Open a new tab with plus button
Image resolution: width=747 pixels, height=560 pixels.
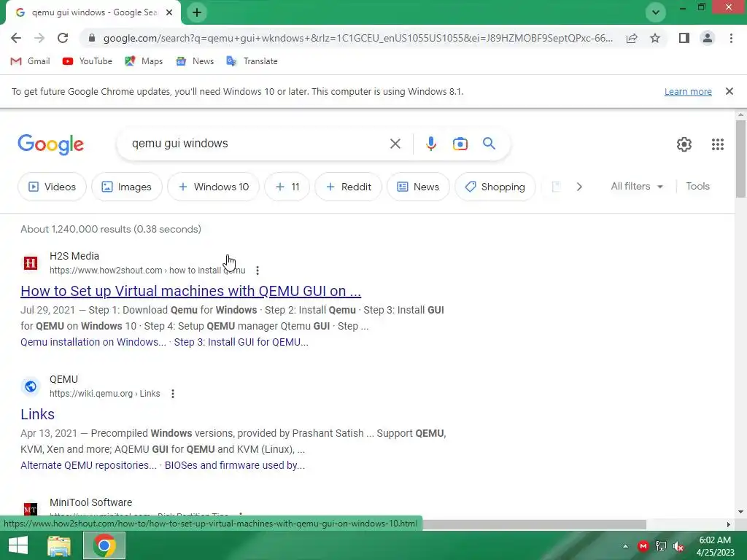[x=197, y=12]
